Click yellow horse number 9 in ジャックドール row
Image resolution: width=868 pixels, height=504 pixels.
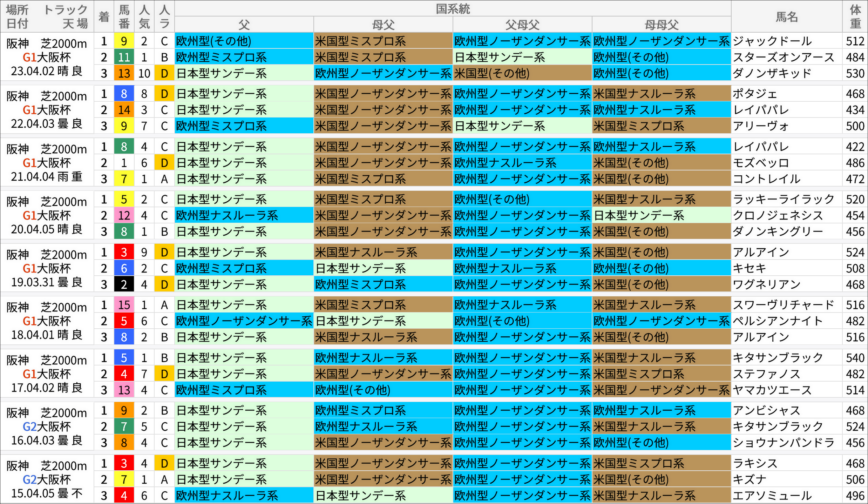click(124, 41)
